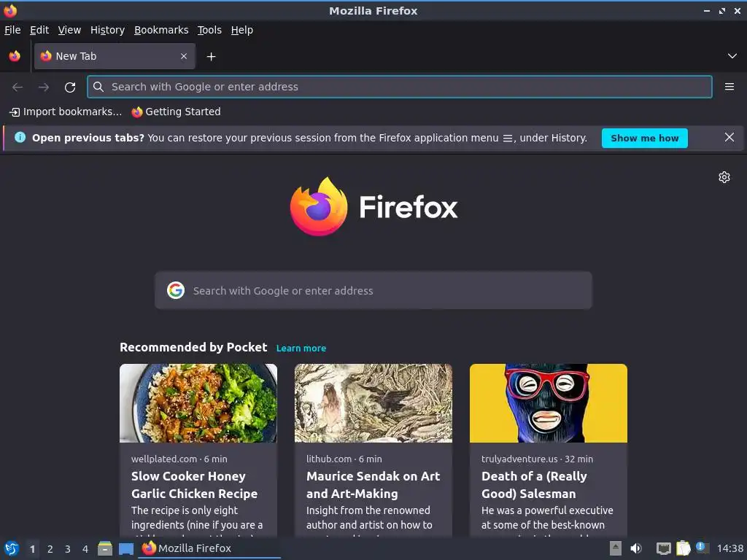Open the Tools menu
Screen dimensions: 747x560
(209, 30)
